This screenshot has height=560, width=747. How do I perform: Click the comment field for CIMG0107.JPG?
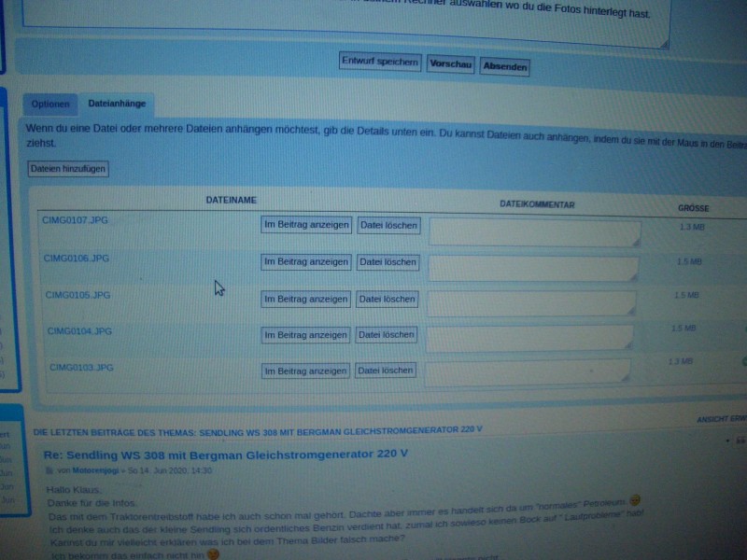534,233
